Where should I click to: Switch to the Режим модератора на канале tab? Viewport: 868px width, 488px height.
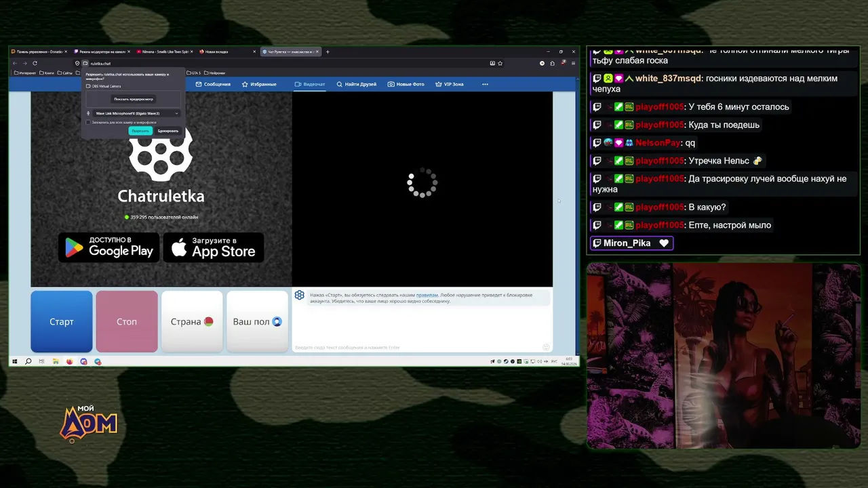[102, 52]
